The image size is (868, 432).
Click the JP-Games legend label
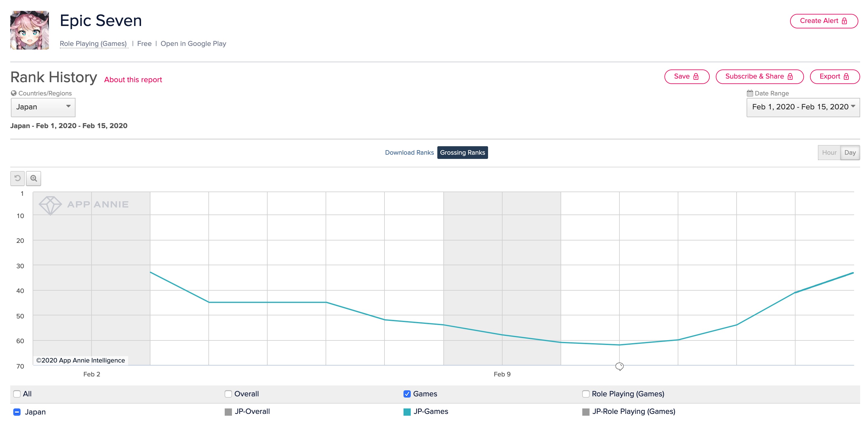431,411
